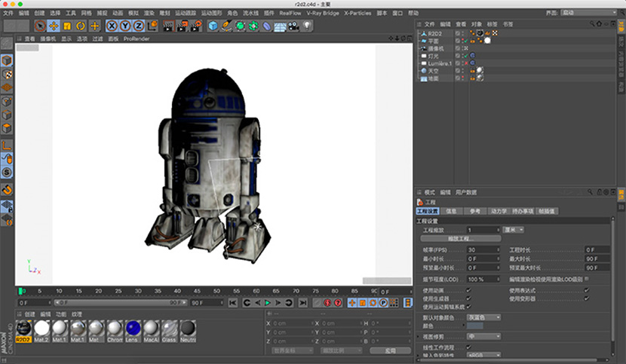The width and height of the screenshot is (626, 364).
Task: Toggle the 线性工作流程 checkbox
Action: tap(468, 347)
